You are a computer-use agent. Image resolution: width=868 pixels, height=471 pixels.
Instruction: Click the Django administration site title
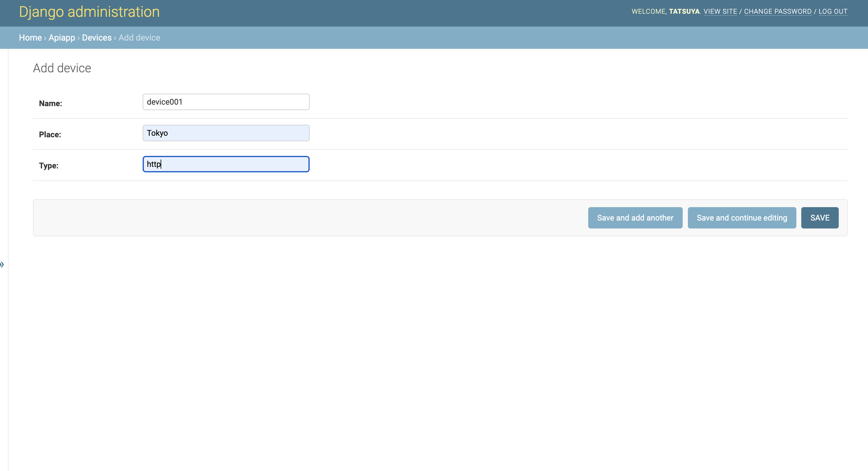point(89,12)
